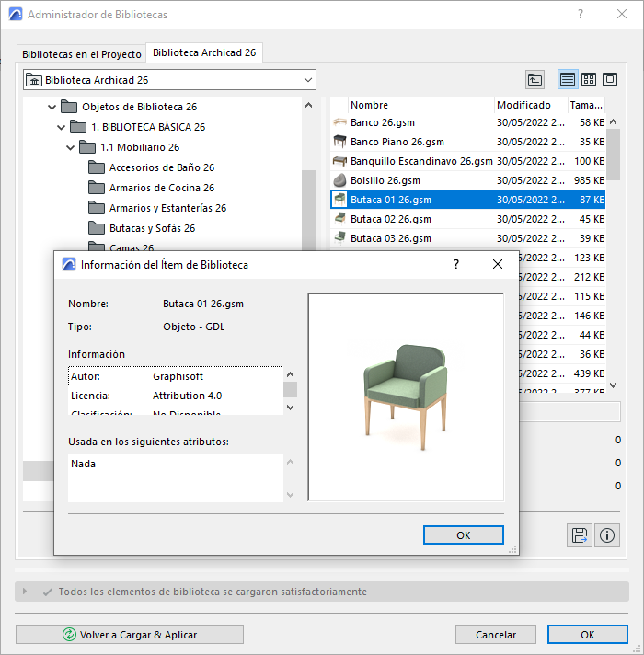Click the Banco Piano 26.gsm icon
The image size is (644, 655).
(x=339, y=142)
